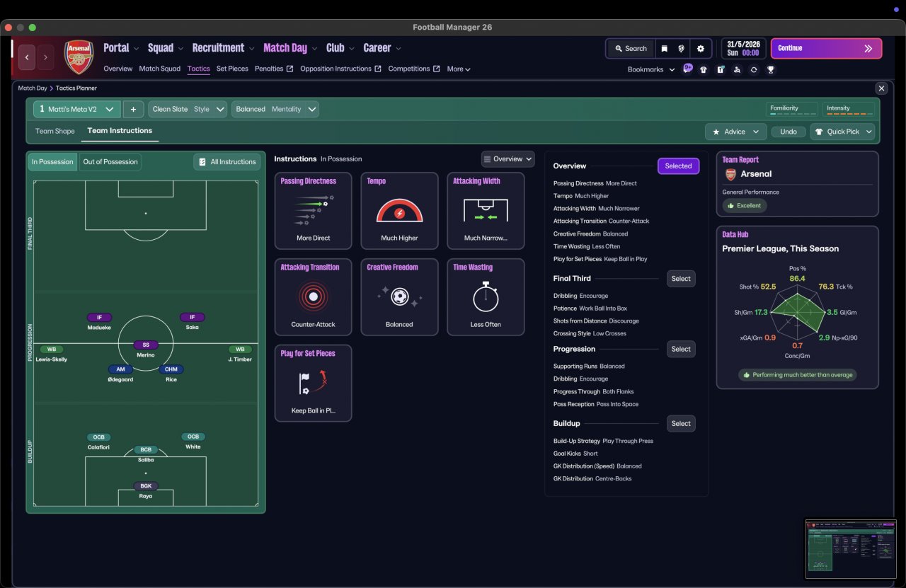Open the Time Wasting instruction card
906x588 pixels.
point(486,297)
